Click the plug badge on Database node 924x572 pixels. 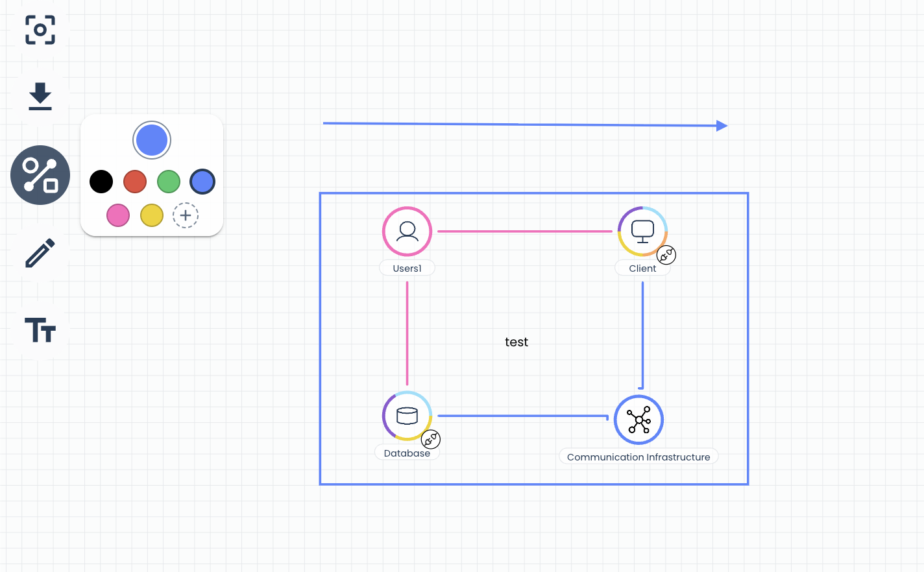431,440
